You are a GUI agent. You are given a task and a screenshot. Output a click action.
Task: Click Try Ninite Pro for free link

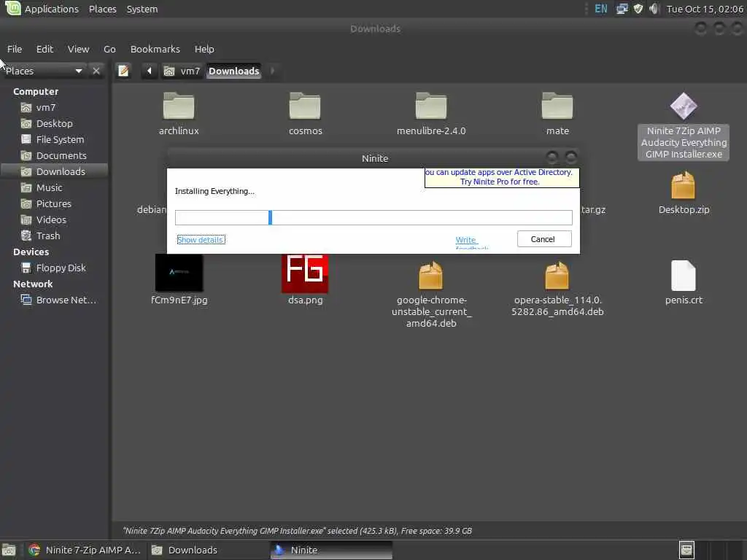click(500, 182)
